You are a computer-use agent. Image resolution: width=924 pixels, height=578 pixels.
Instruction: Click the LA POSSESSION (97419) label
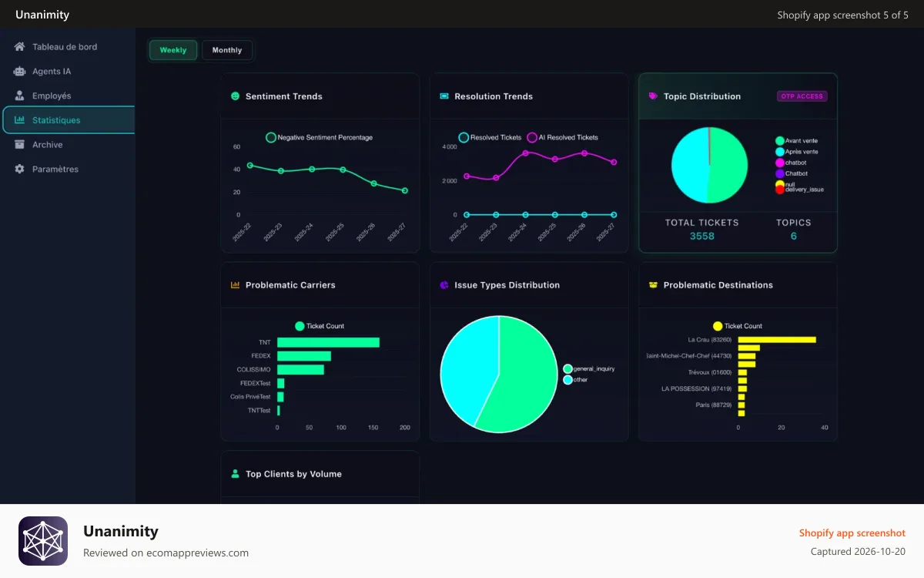(697, 388)
